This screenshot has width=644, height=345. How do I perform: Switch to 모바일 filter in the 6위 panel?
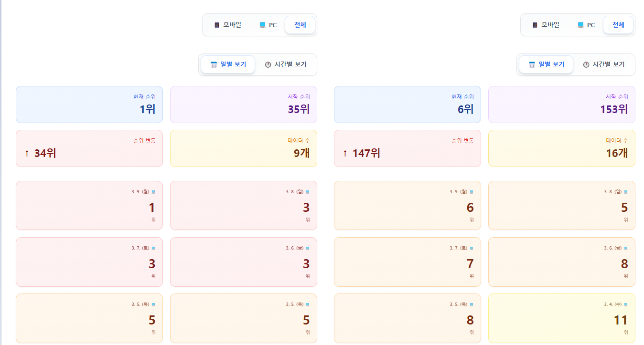point(546,25)
